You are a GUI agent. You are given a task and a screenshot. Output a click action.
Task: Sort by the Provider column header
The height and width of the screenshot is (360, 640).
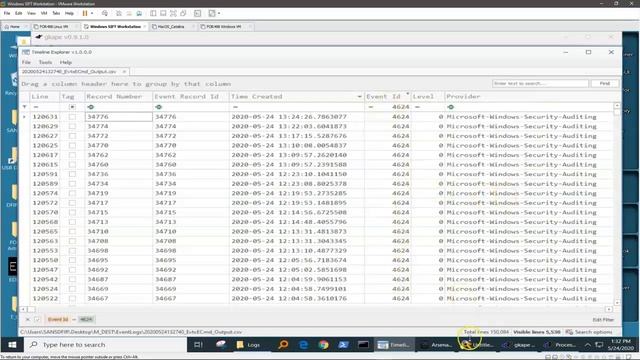pyautogui.click(x=463, y=96)
